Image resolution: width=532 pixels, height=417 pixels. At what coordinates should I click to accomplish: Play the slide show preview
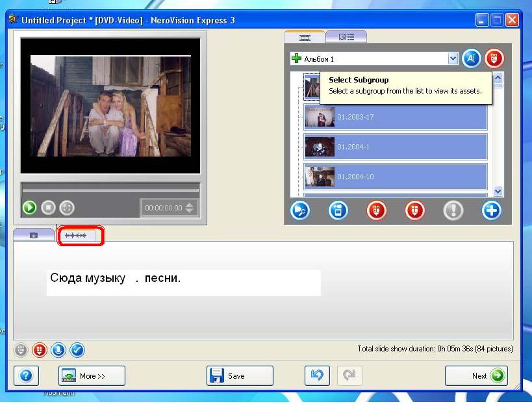tap(29, 207)
